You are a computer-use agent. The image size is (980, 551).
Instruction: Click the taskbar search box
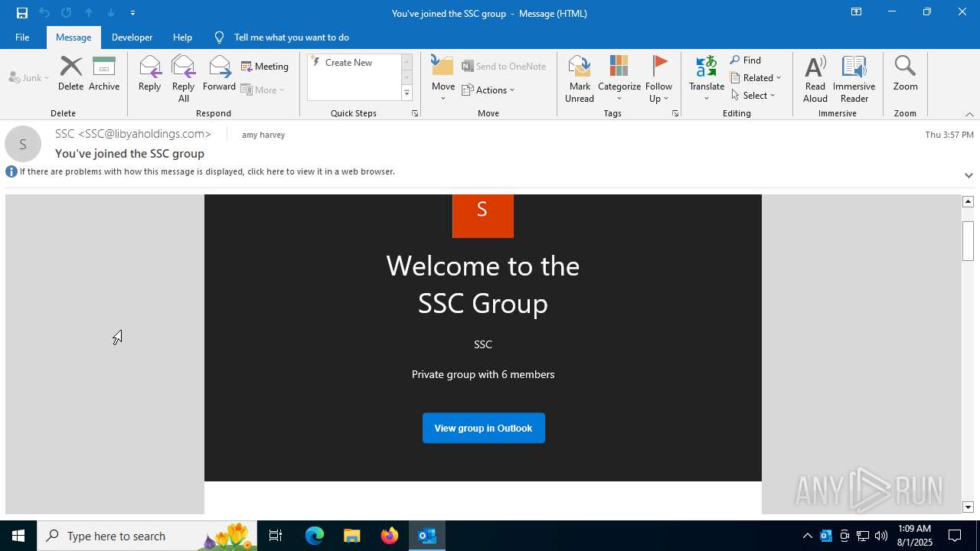click(147, 536)
